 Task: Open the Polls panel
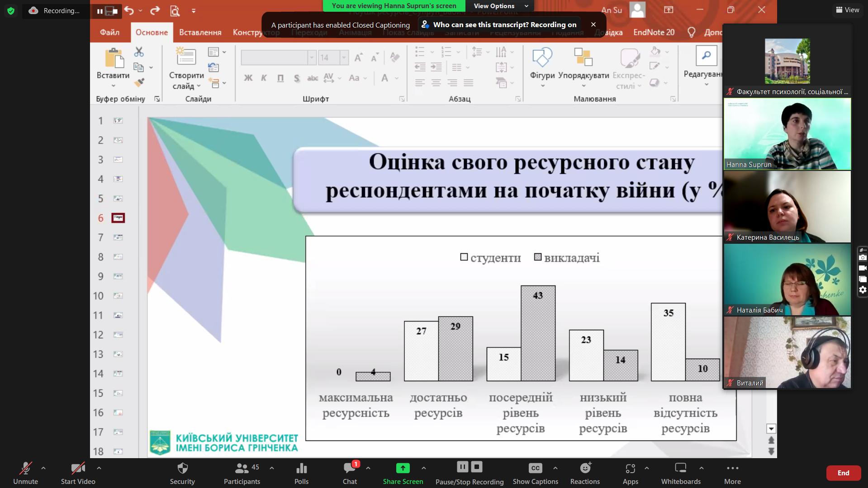tap(301, 469)
